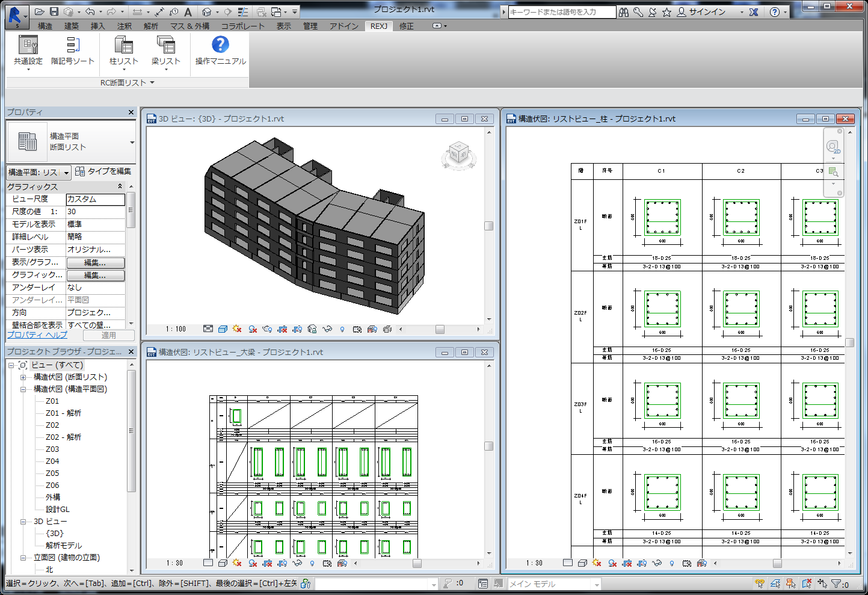Open the Revit application menu button

[16, 16]
